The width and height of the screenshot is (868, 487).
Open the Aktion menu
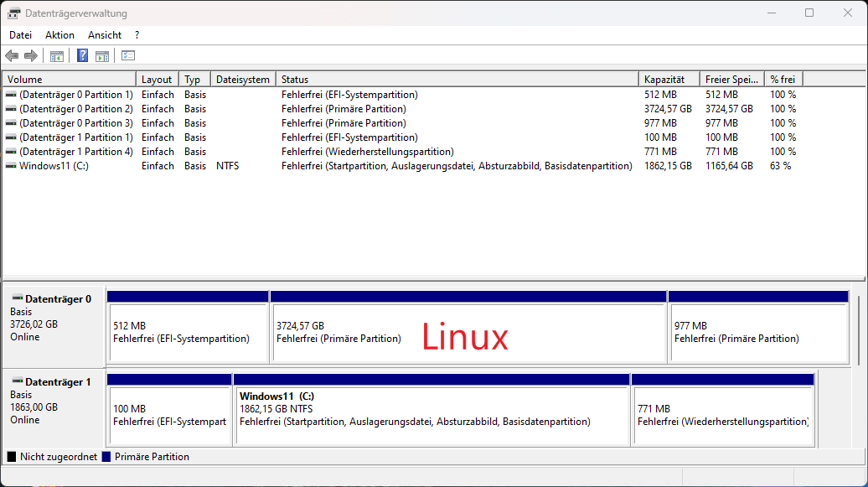(x=59, y=34)
